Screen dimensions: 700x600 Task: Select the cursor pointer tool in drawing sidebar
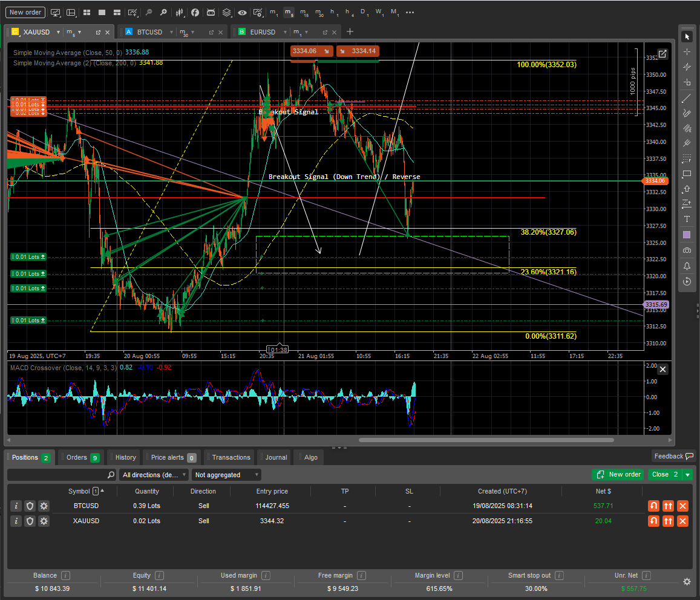click(687, 37)
